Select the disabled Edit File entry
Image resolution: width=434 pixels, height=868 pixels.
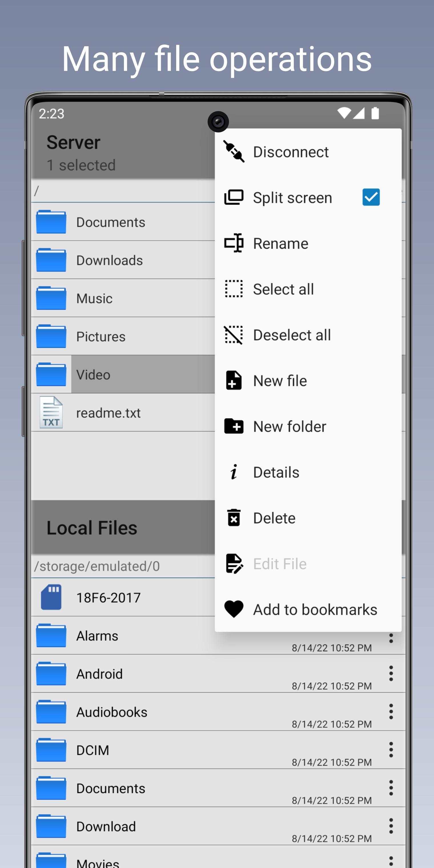(308, 564)
